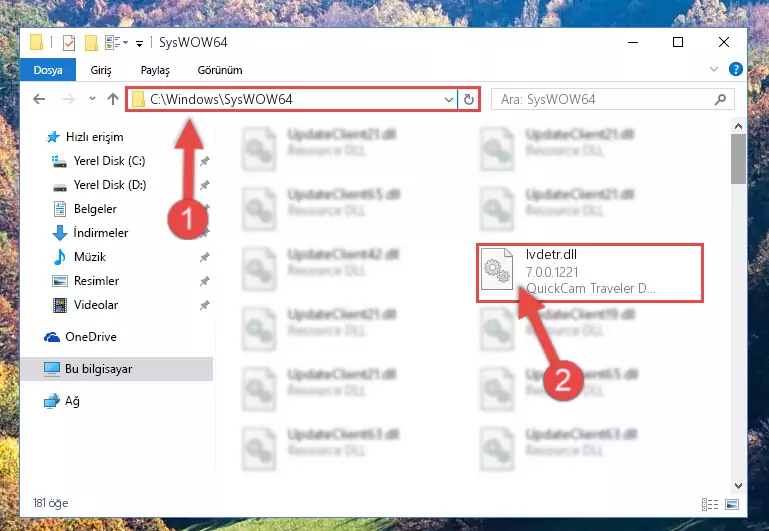The height and width of the screenshot is (531, 769).
Task: Refresh the SysWOW64 folder view
Action: coord(468,100)
